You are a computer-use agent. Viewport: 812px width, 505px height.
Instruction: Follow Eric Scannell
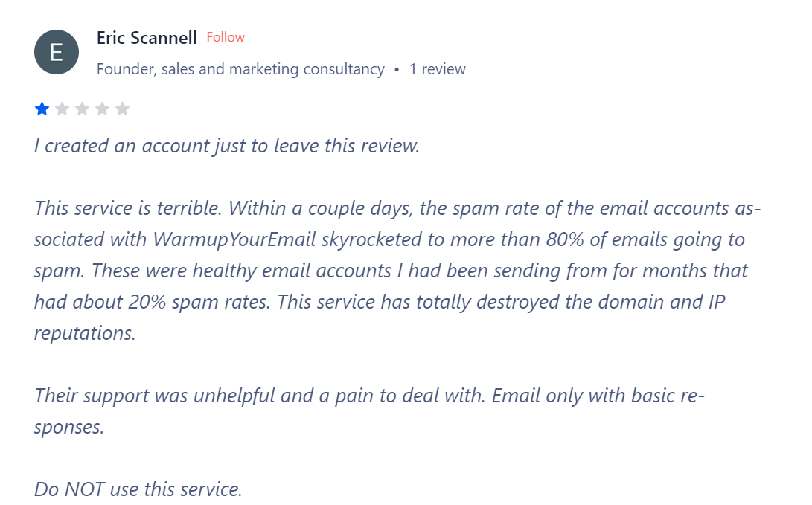coord(226,37)
